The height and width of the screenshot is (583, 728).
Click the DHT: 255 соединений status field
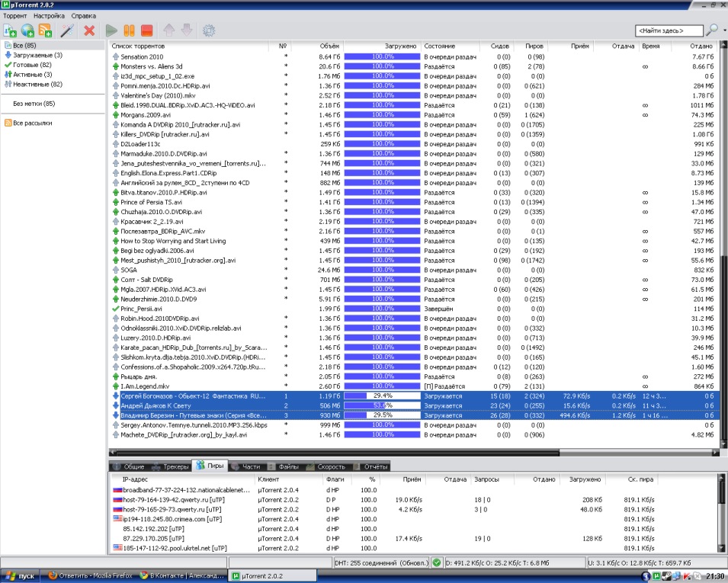click(x=381, y=562)
